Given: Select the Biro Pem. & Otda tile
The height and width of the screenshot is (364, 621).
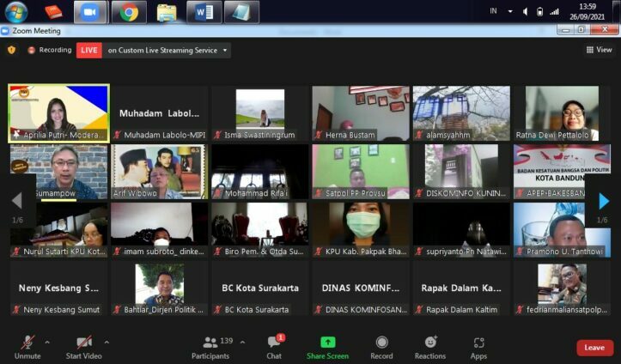Looking at the screenshot, I should [x=259, y=229].
